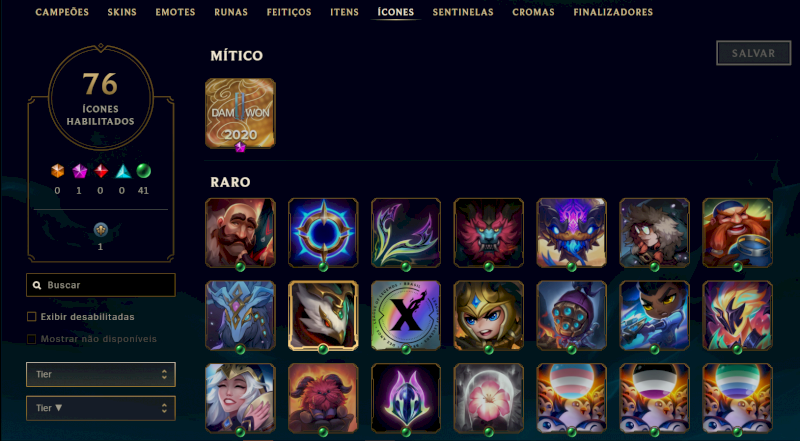Click the green orb rarity filter
The height and width of the screenshot is (441, 800).
(143, 171)
